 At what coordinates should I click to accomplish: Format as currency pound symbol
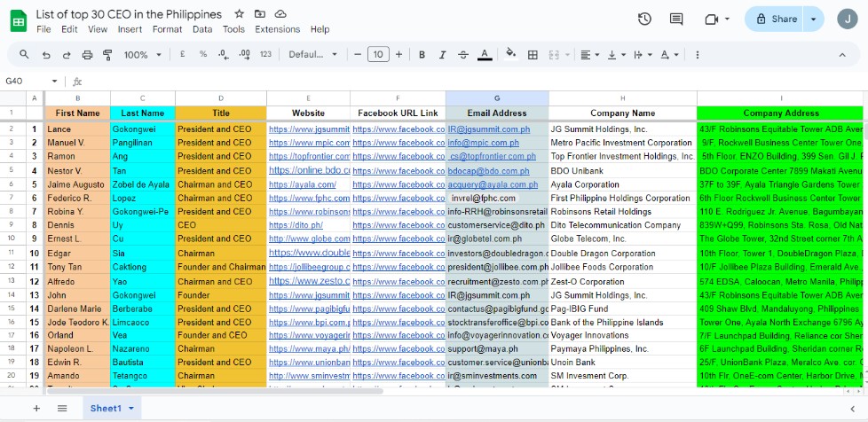(x=182, y=54)
